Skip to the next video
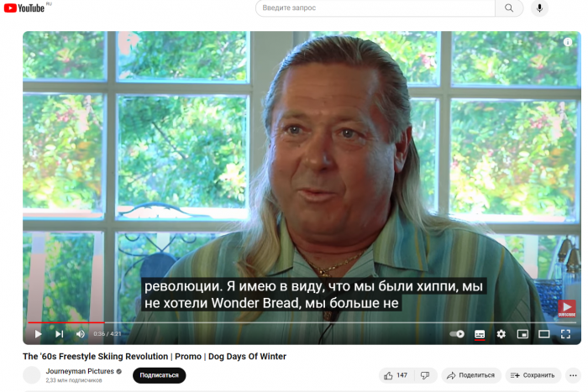The image size is (588, 392). coord(60,333)
